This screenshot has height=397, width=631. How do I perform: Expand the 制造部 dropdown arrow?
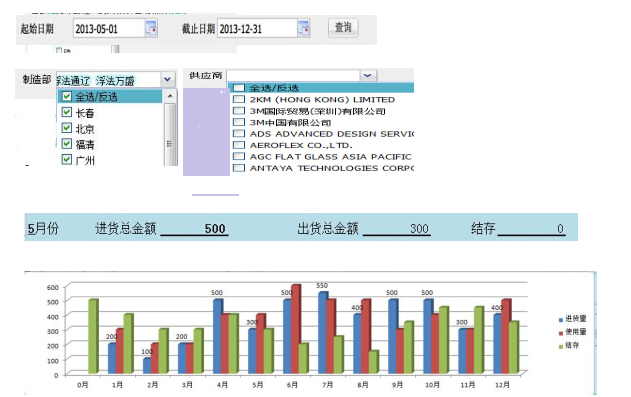167,79
